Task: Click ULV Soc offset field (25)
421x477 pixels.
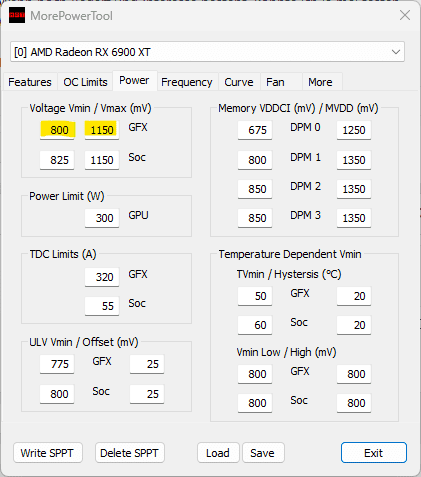Action: point(147,394)
